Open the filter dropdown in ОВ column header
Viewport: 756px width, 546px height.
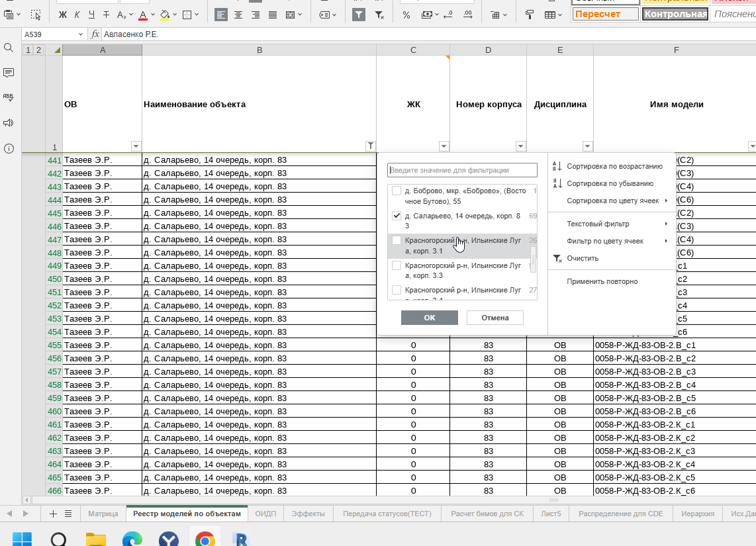pyautogui.click(x=136, y=146)
